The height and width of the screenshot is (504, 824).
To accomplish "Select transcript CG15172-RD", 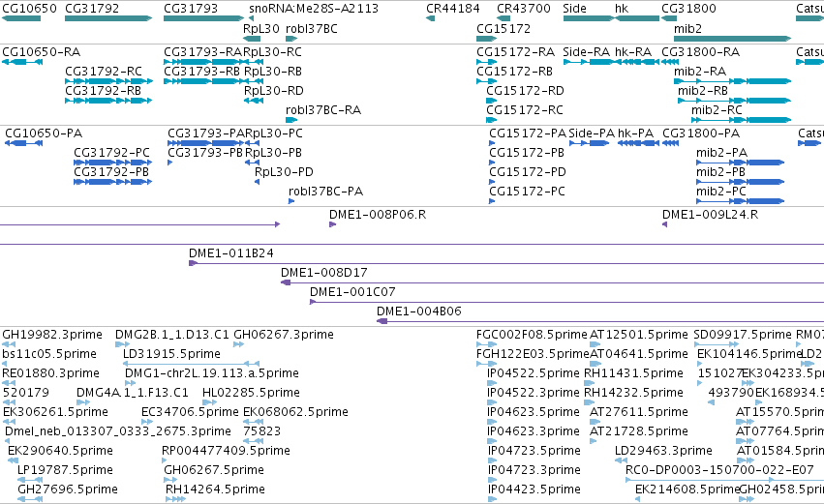I will point(525,90).
